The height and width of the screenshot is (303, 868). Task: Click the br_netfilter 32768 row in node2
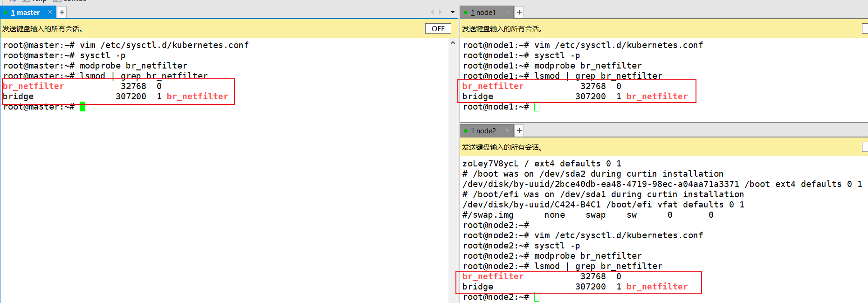pyautogui.click(x=542, y=276)
